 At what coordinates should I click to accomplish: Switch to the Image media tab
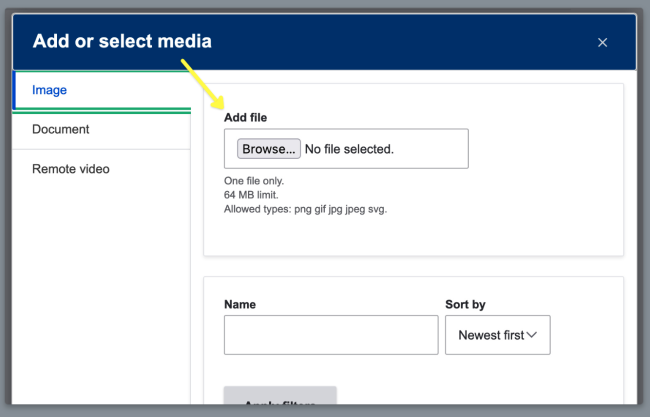[50, 90]
